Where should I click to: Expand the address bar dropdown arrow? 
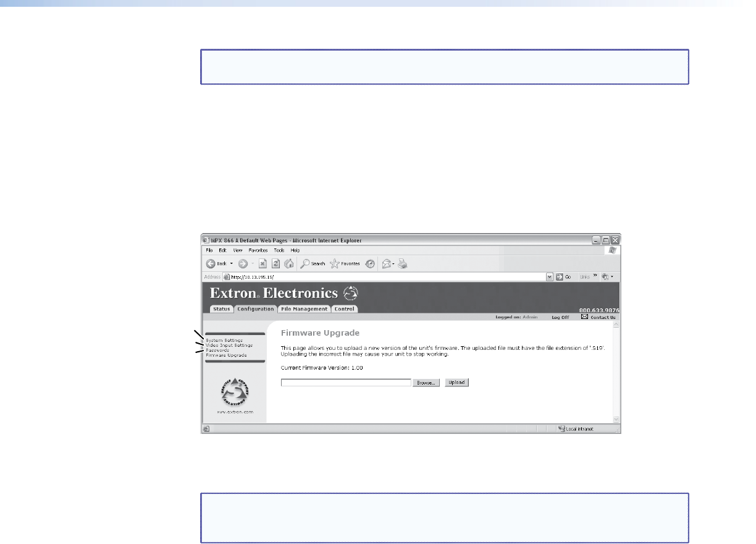point(549,276)
